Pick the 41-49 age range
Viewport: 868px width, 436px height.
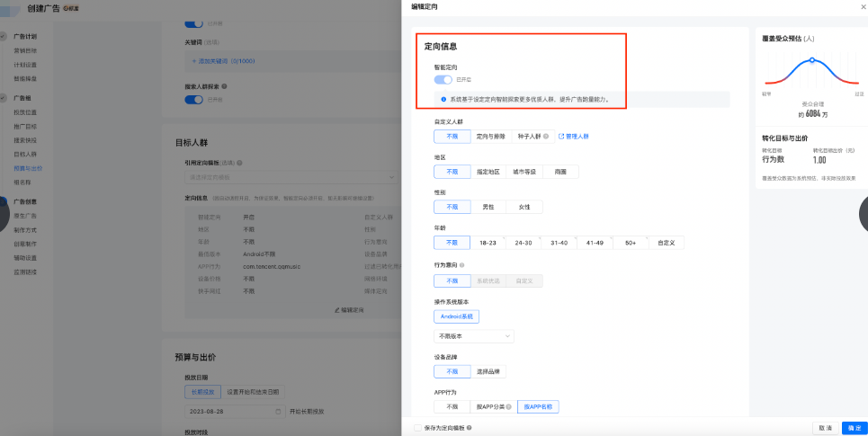tap(595, 243)
